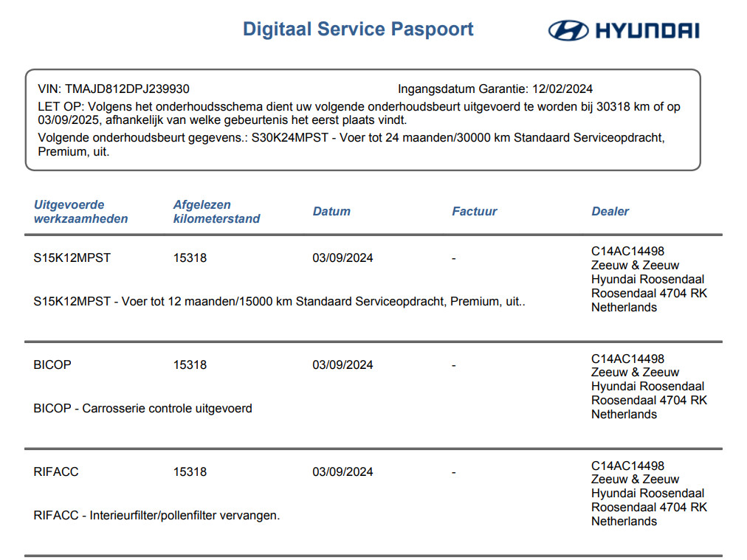747x560 pixels.
Task: Click the Interieurfilter/pollenfilter vervangen description
Action: coord(156,516)
